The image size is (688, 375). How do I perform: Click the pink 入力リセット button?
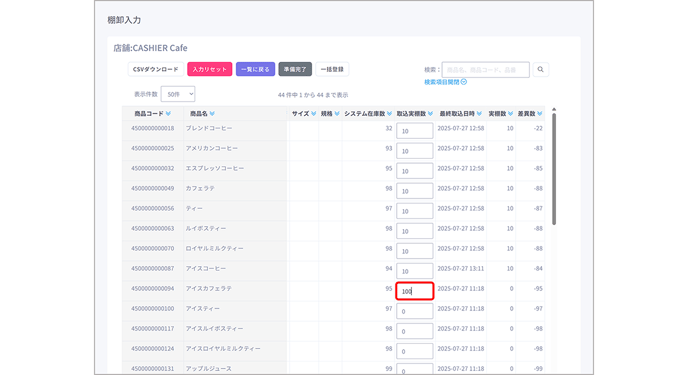pos(210,69)
